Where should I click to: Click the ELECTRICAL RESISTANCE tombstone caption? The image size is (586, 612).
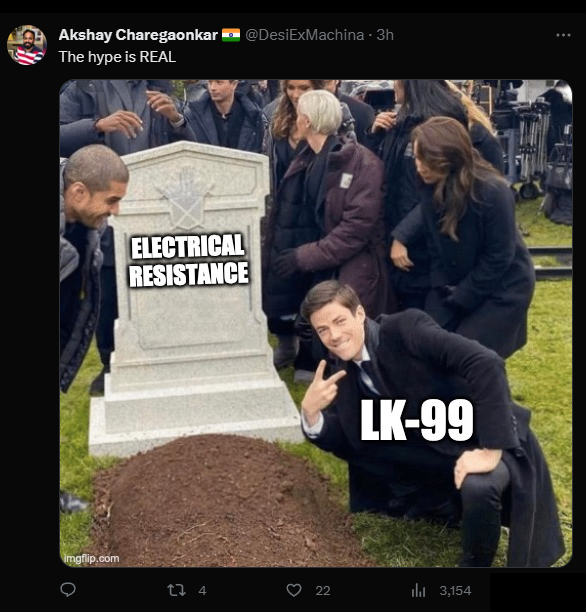coord(189,260)
